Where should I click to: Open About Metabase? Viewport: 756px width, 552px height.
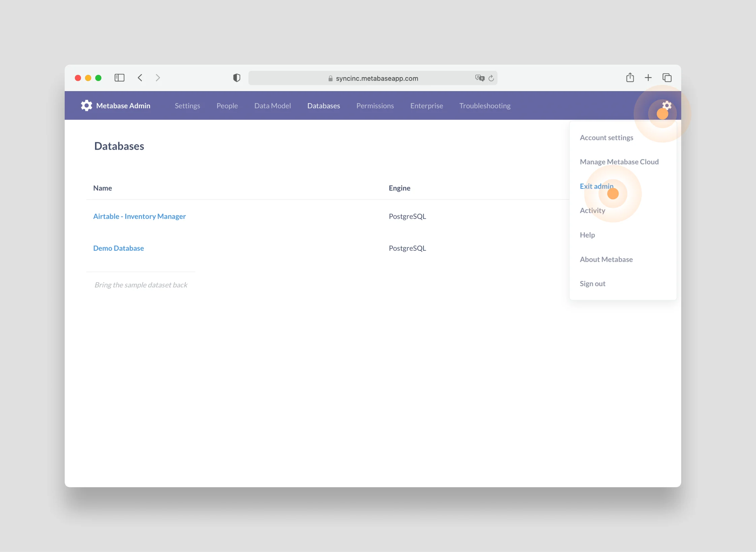pos(606,259)
